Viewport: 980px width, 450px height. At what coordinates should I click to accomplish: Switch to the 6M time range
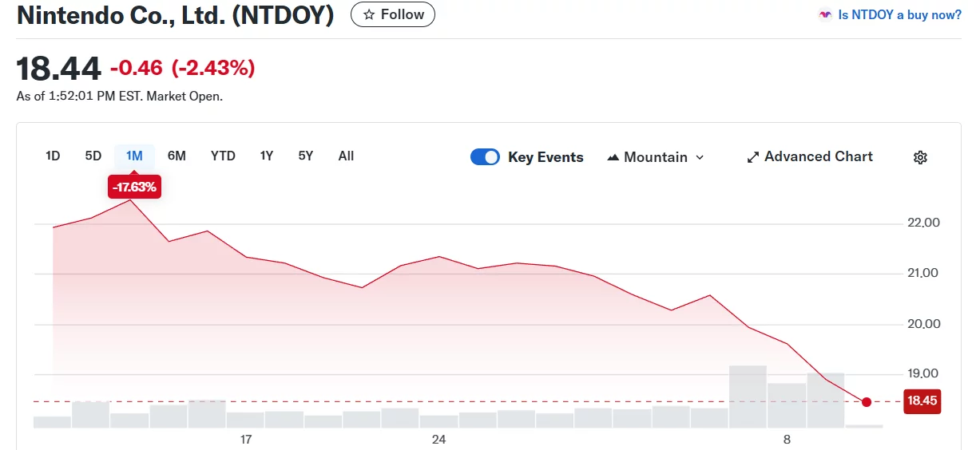pyautogui.click(x=177, y=156)
